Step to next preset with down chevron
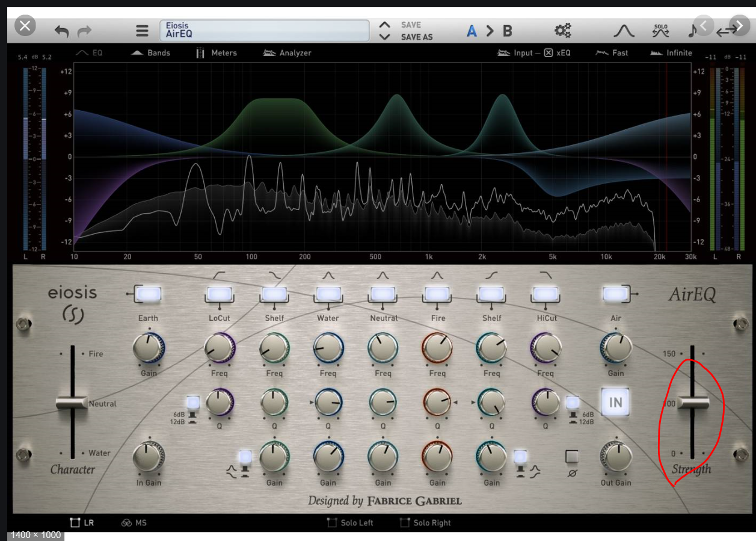This screenshot has width=756, height=541. 384,37
